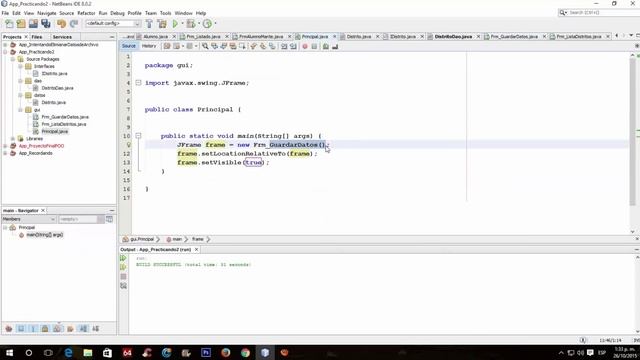Click the New File toolbar icon
Screen dimensions: 640x360
[9, 24]
